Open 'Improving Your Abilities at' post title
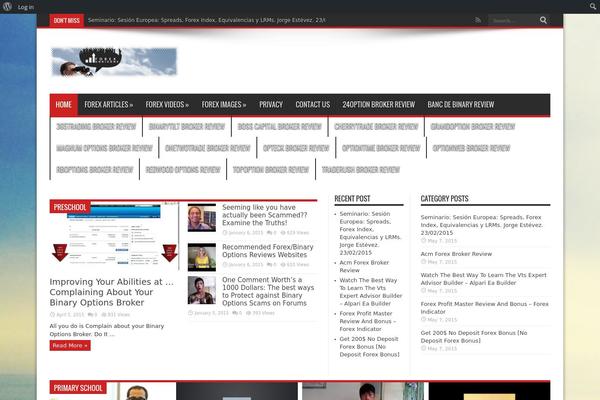This screenshot has height=400, width=600. 111,292
